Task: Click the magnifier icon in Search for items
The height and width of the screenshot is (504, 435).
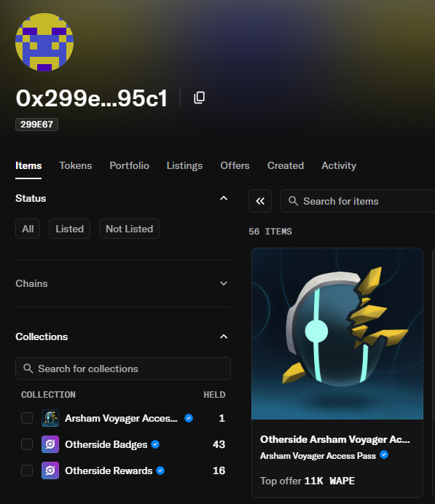Action: coord(293,201)
